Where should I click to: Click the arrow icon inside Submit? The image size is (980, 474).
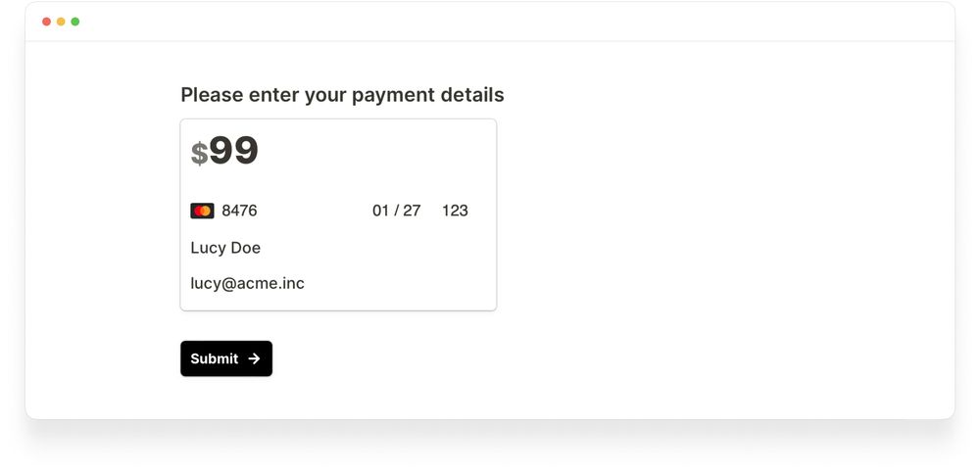254,358
